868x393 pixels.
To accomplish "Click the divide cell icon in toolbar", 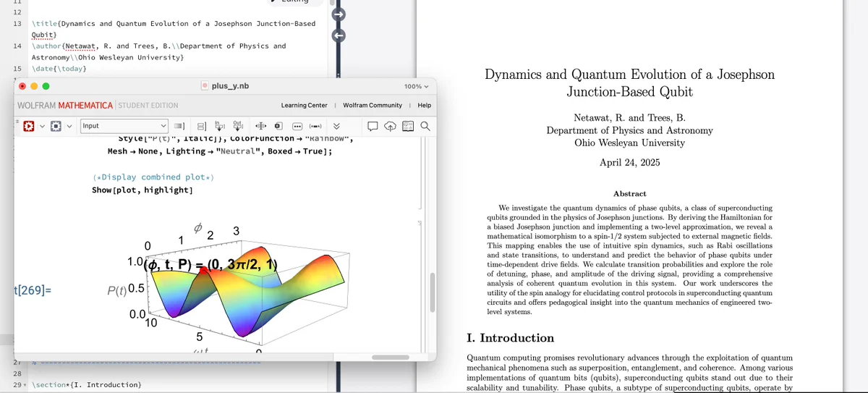I will (x=202, y=126).
